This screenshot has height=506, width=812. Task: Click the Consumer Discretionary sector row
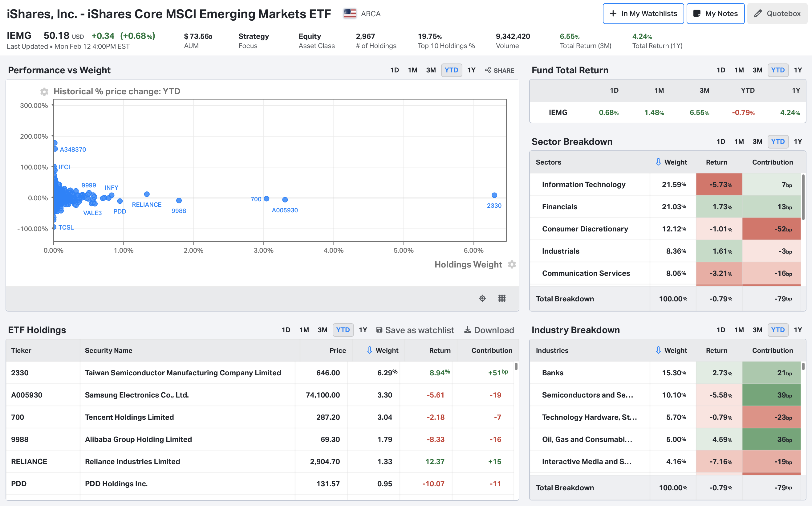[665, 229]
